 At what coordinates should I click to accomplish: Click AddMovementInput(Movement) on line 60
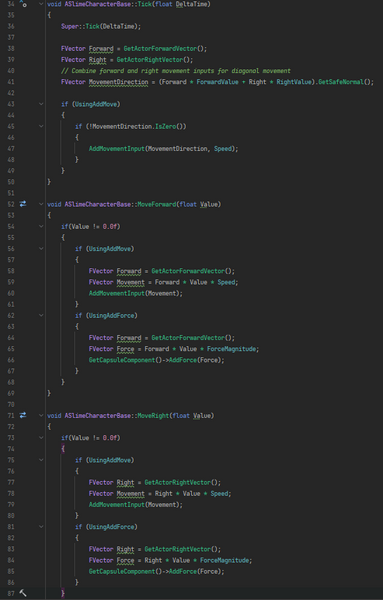click(136, 293)
